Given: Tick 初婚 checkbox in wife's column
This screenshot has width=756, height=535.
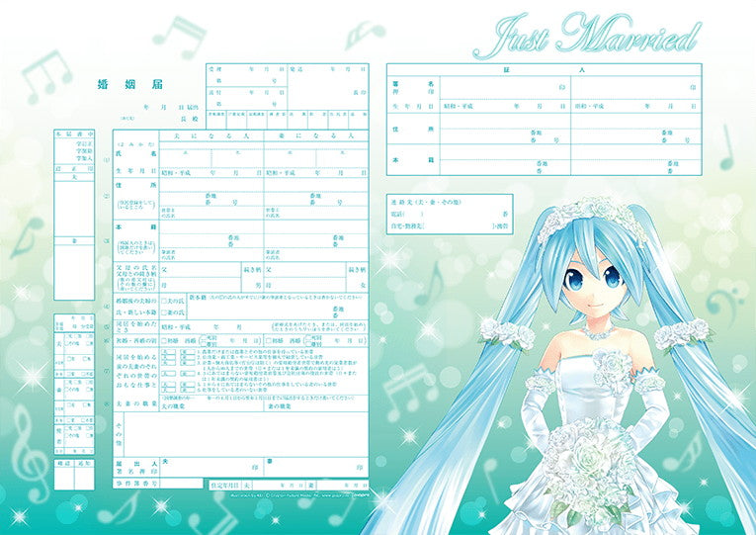Looking at the screenshot, I should (x=269, y=340).
